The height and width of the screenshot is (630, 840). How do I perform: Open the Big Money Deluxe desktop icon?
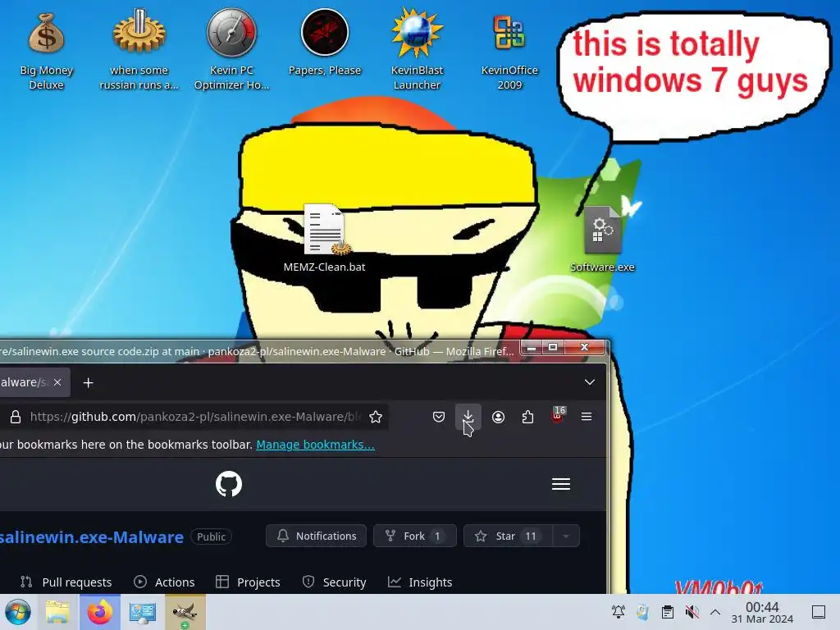(x=46, y=51)
